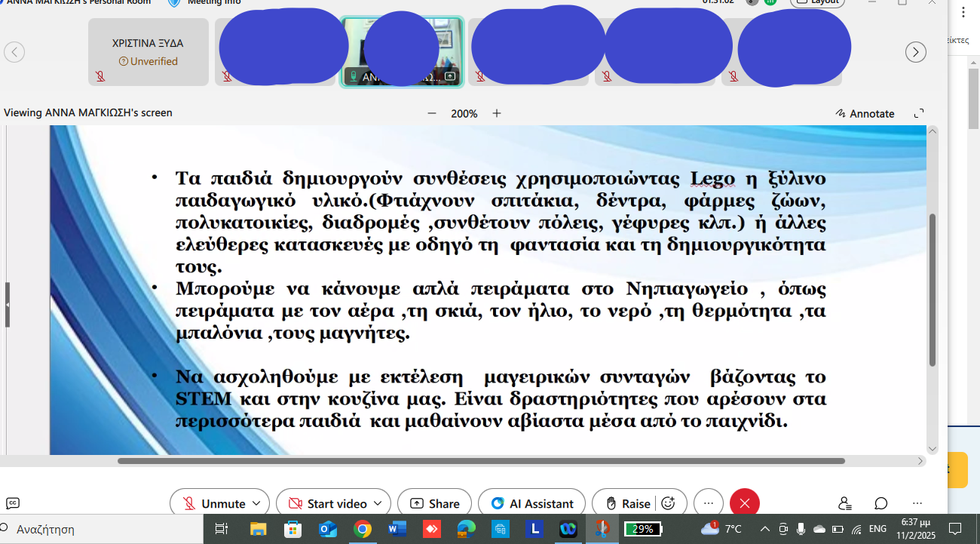Viewport: 980px width, 544px height.
Task: Click the Share content button
Action: coord(434,503)
